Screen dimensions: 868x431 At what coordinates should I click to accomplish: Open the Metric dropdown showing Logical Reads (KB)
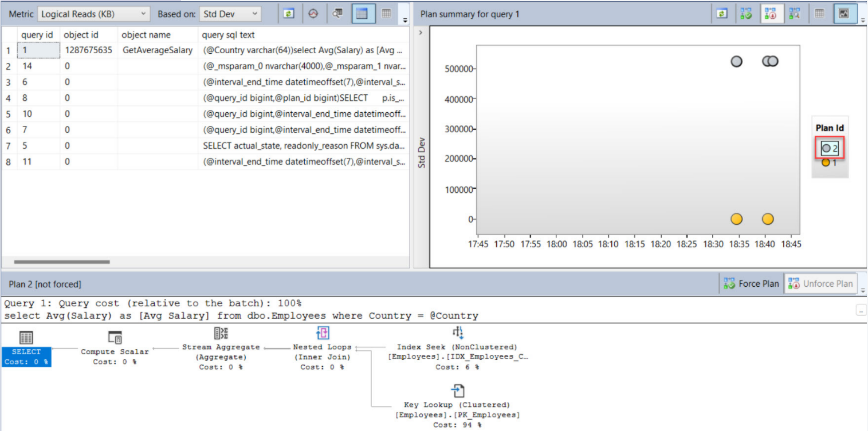[x=94, y=14]
